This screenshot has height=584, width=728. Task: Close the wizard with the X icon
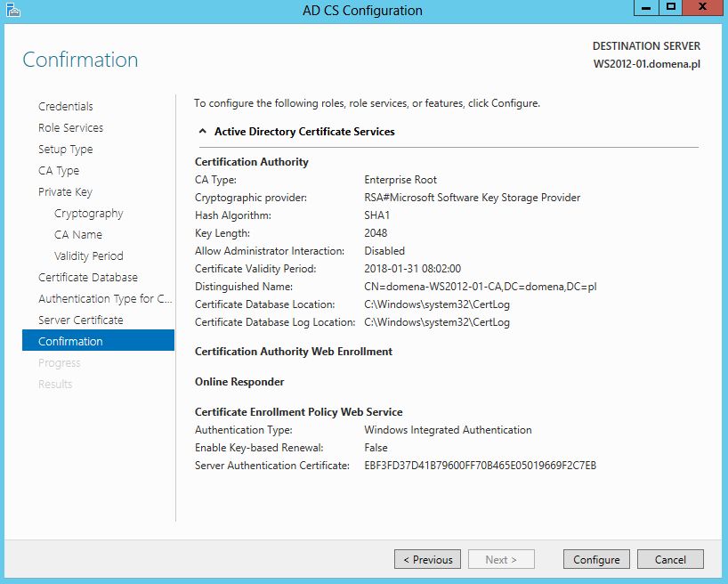coord(702,7)
